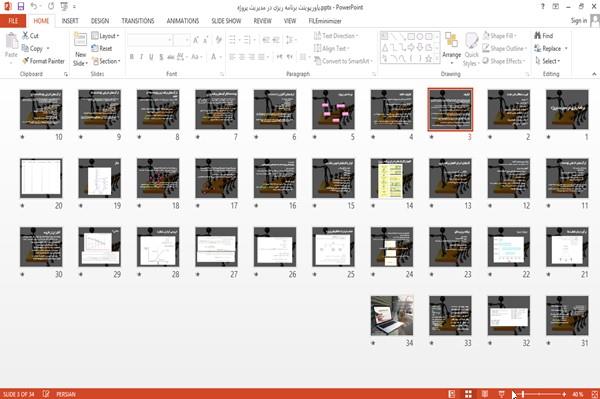Switch to the SLIDE SHOW tab
The width and height of the screenshot is (600, 399).
[226, 21]
